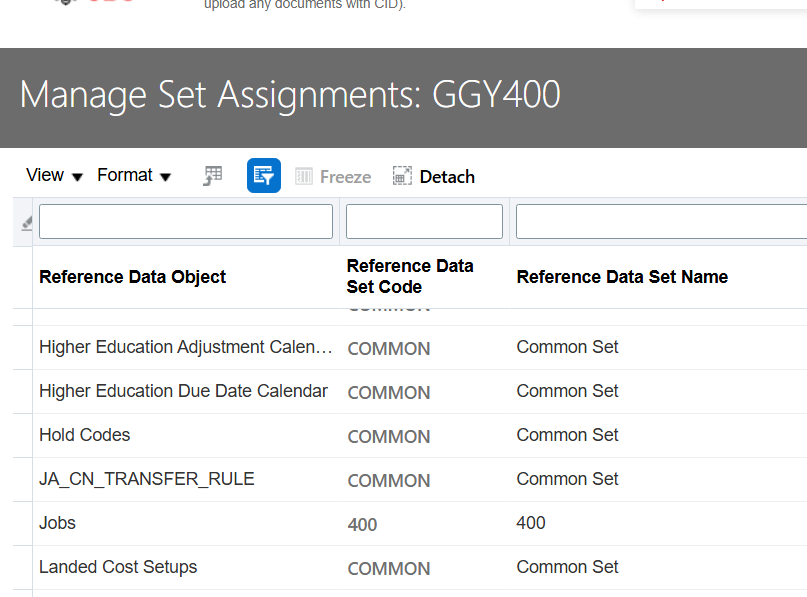This screenshot has height=597, width=807.
Task: Select the Higher Education Adjustment Calendar row
Action: click(410, 347)
